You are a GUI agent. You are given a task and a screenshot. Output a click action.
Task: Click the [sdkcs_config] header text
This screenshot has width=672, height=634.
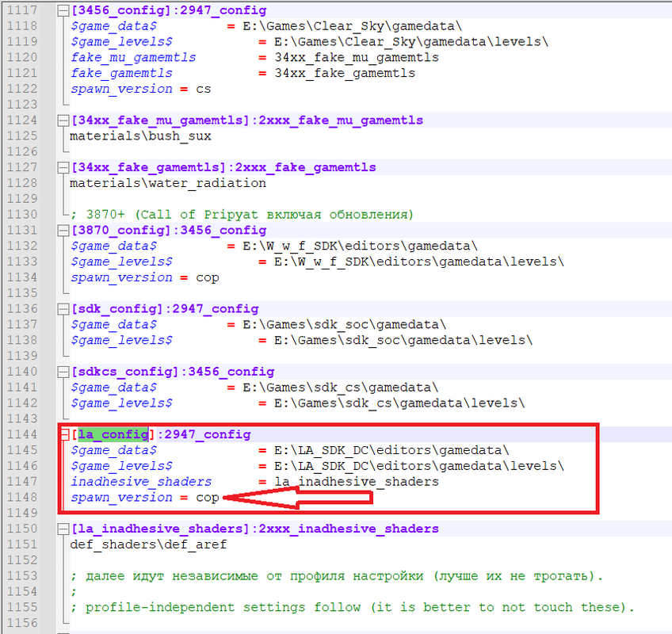point(125,372)
